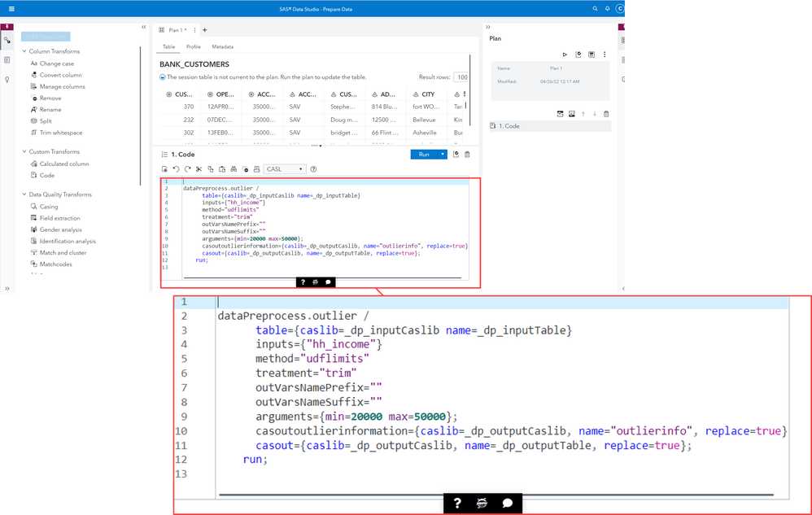Open the columns pane icon in left rail

point(7,60)
